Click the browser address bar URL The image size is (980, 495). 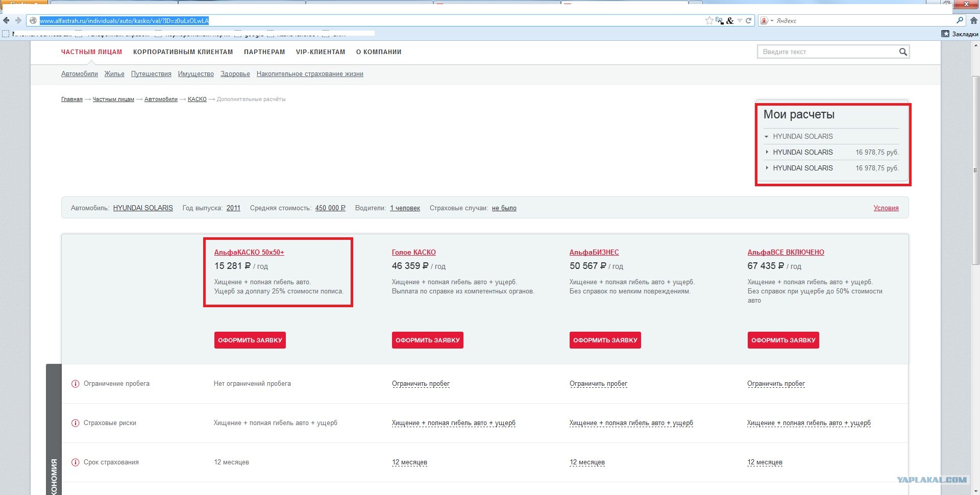(x=124, y=21)
